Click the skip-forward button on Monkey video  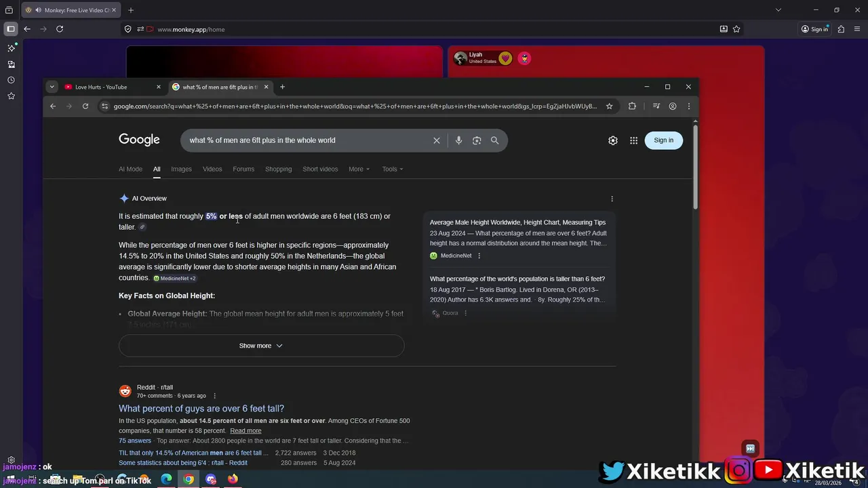[750, 448]
